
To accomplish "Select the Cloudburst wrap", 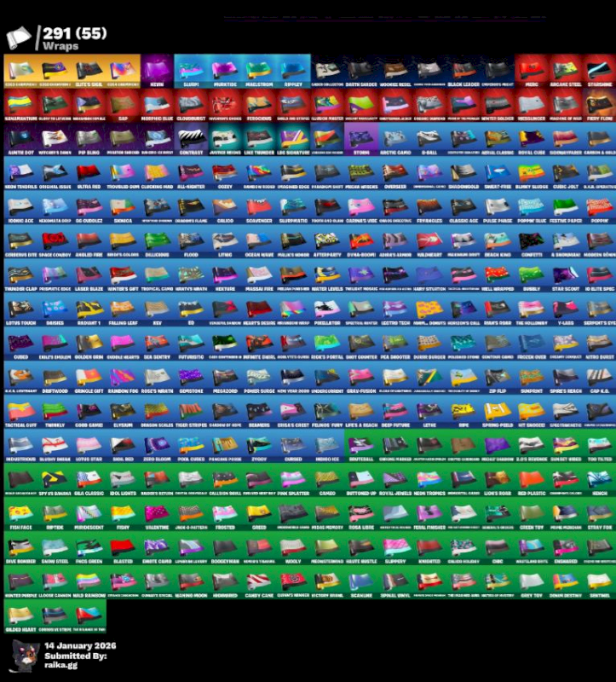I will click(x=191, y=105).
